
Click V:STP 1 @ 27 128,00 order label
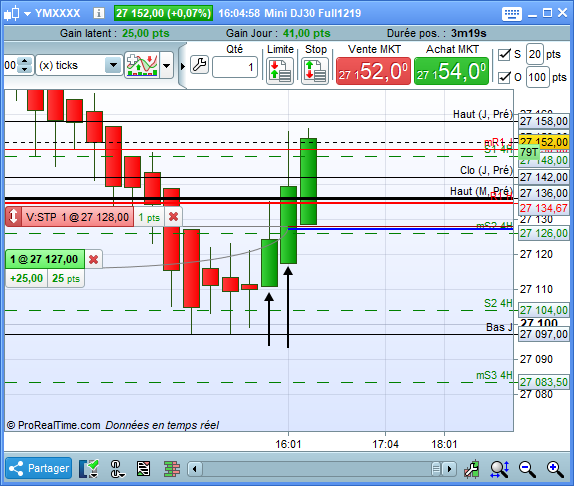77,217
